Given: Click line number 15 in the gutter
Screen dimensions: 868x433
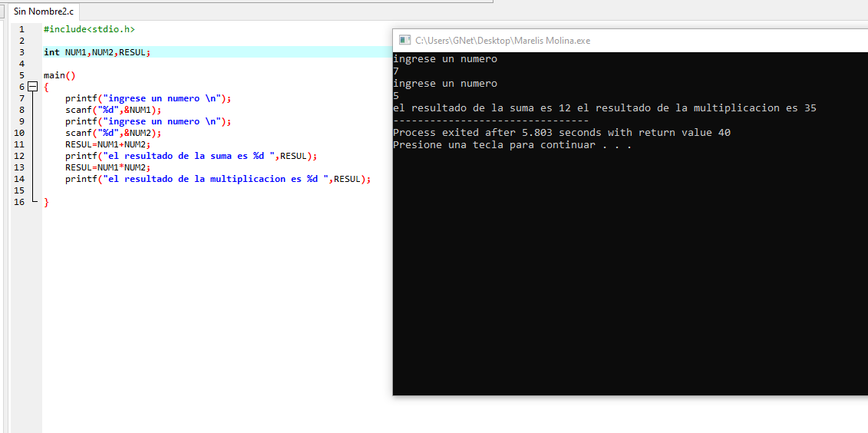Looking at the screenshot, I should tap(19, 190).
